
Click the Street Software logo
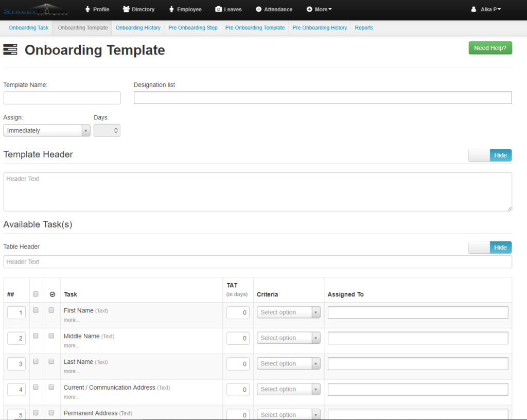[36, 9]
